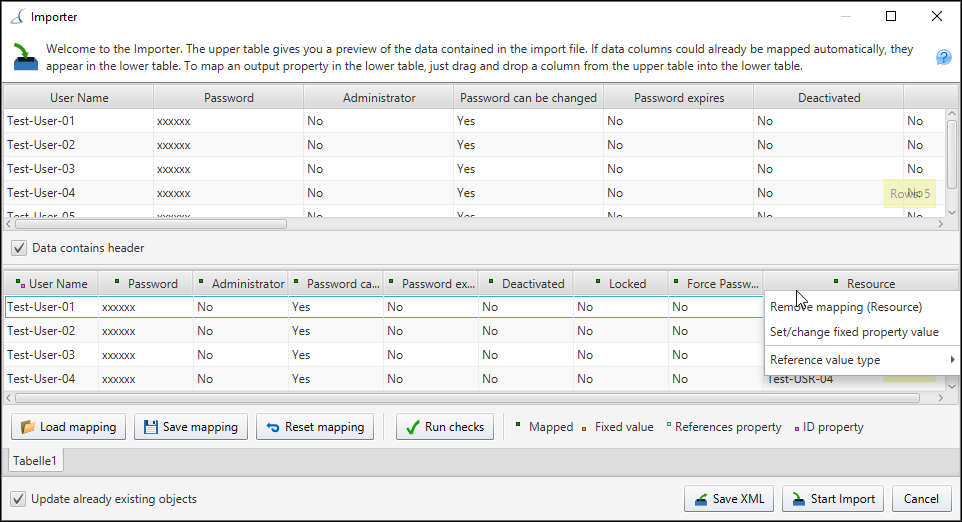Click the lower table horizontal scrollbar thumb
962x522 pixels.
(468, 398)
